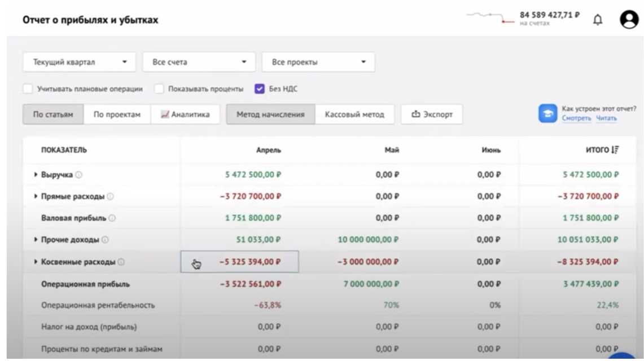644x361 pixels.
Task: Click the info icon beside Валовая прибыль
Action: tap(112, 218)
